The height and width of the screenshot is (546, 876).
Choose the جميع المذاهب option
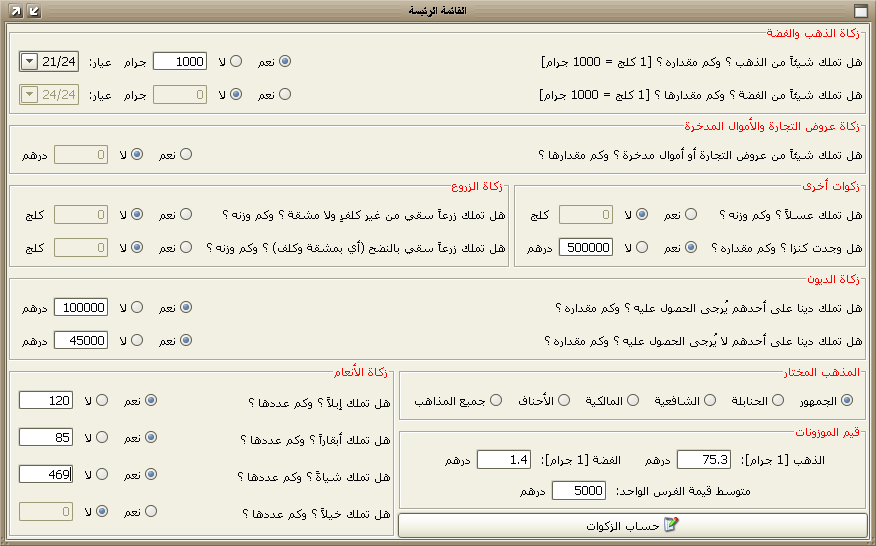[x=496, y=400]
